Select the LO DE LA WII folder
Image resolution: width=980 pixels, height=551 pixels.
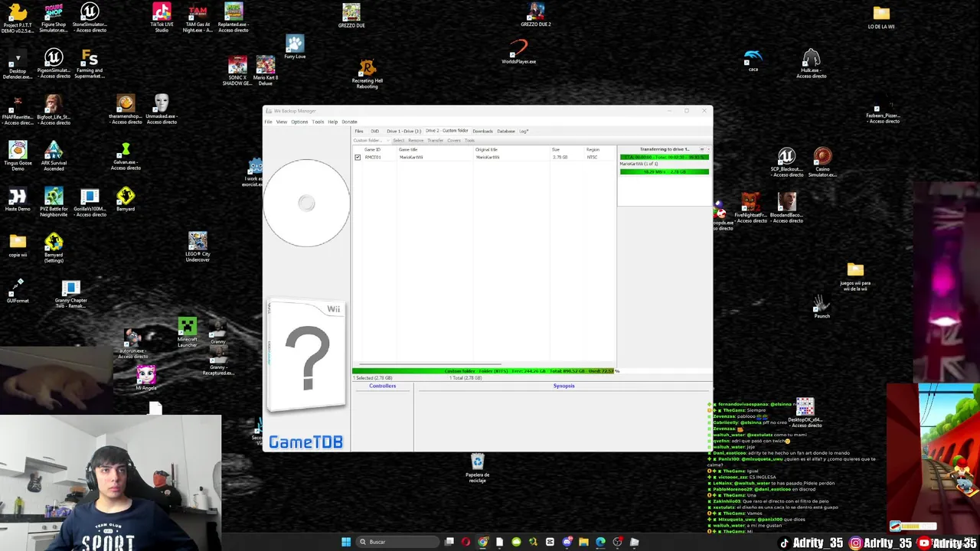(881, 17)
